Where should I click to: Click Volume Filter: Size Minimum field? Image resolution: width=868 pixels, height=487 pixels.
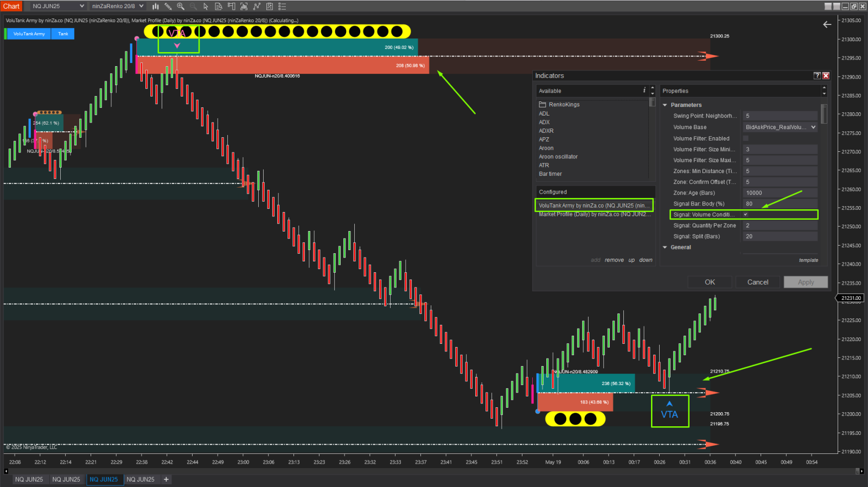click(x=780, y=149)
